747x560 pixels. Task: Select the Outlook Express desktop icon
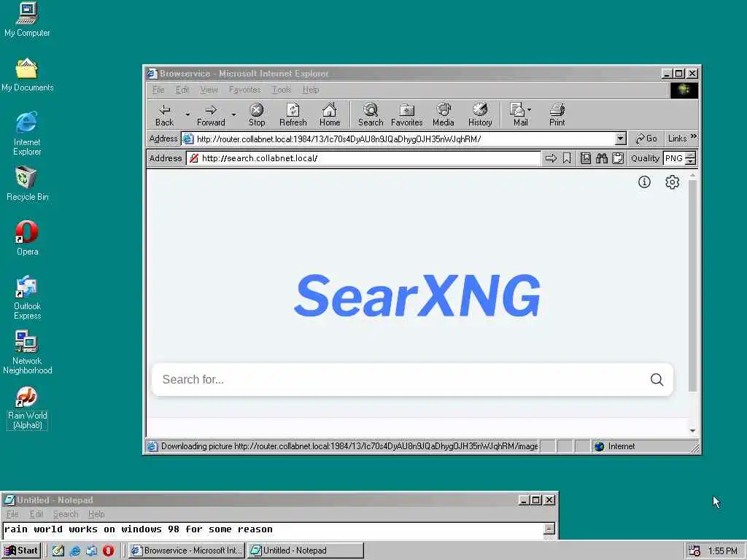[27, 297]
